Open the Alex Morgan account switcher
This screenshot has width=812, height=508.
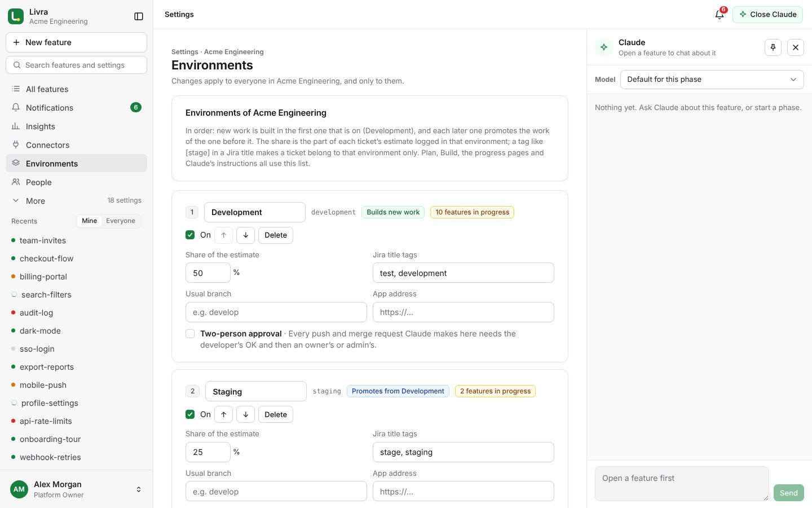click(76, 489)
